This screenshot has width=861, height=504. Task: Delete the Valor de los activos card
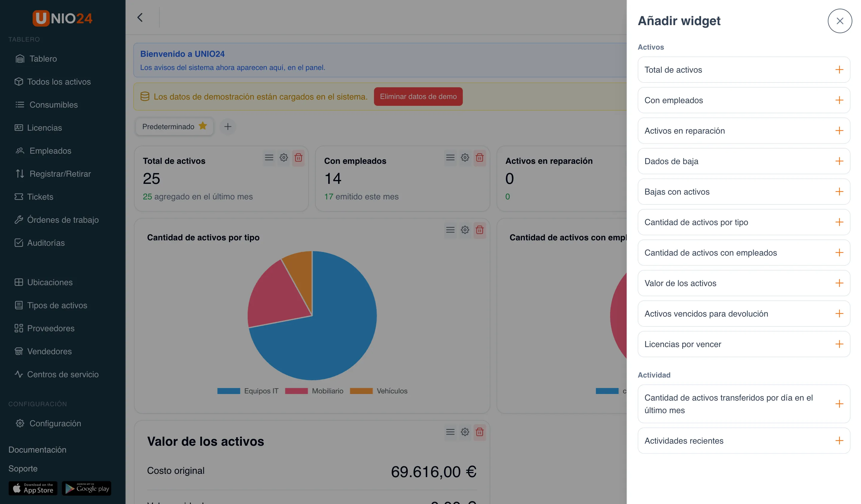pos(479,432)
